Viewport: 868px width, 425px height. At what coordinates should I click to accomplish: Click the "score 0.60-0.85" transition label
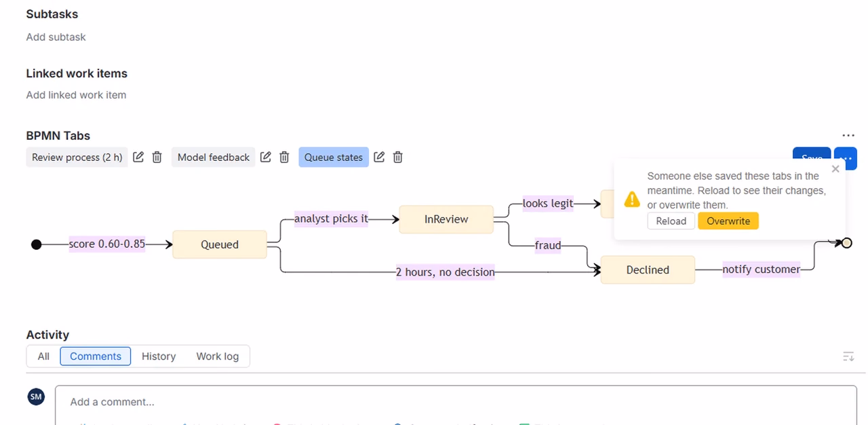[107, 244]
